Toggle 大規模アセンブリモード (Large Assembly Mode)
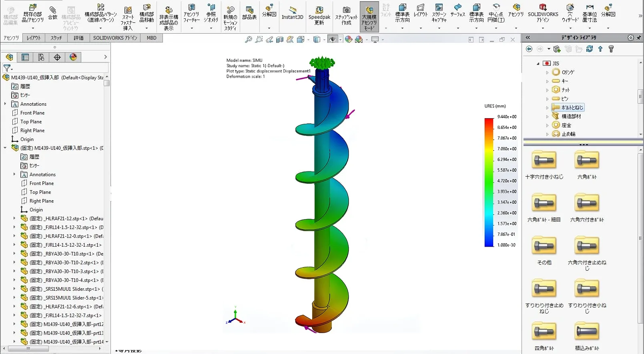644x354 pixels. [369, 17]
